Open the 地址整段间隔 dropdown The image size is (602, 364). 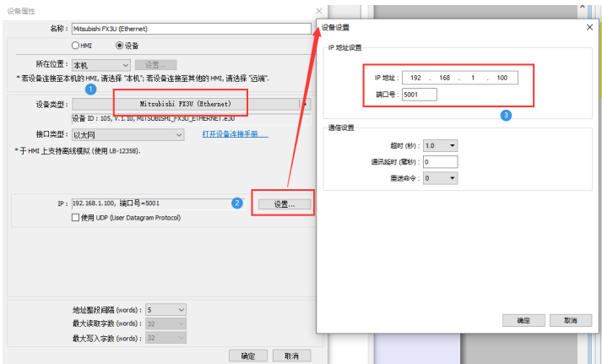[x=165, y=309]
